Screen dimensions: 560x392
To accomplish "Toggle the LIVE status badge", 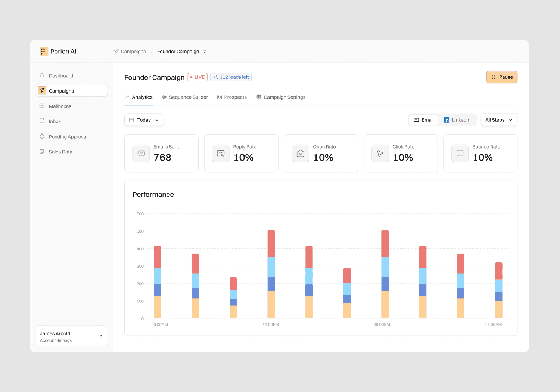I will point(197,77).
